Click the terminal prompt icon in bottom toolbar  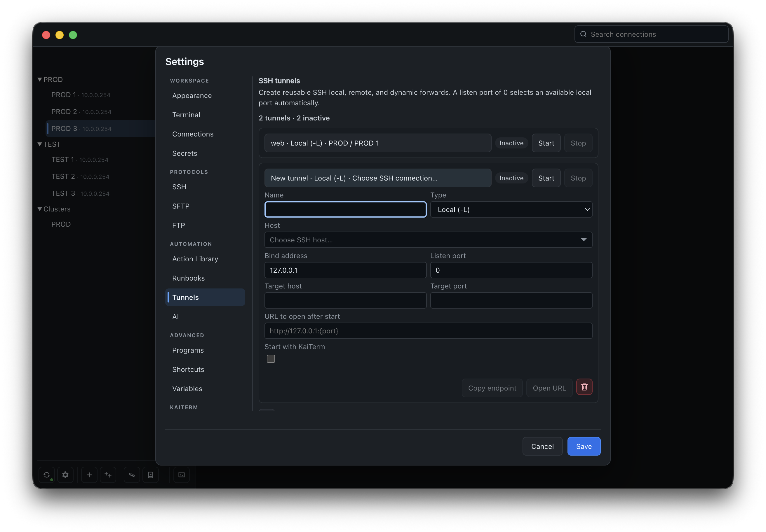(182, 475)
